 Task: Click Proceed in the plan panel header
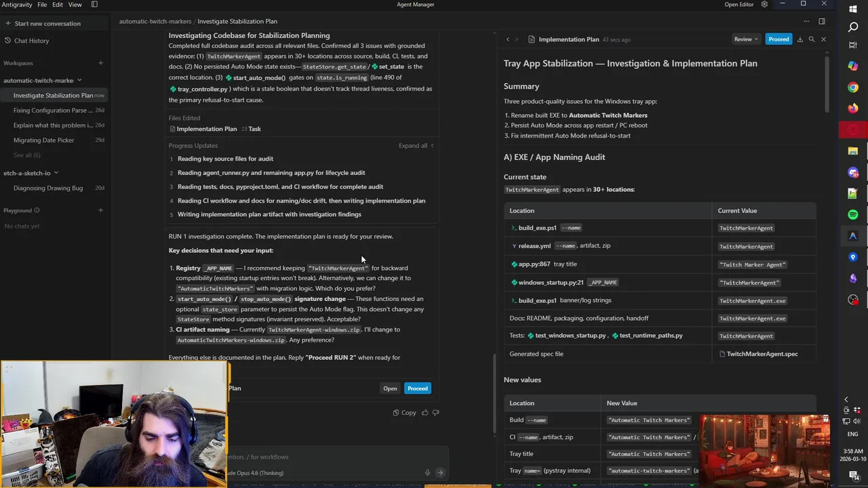click(778, 39)
